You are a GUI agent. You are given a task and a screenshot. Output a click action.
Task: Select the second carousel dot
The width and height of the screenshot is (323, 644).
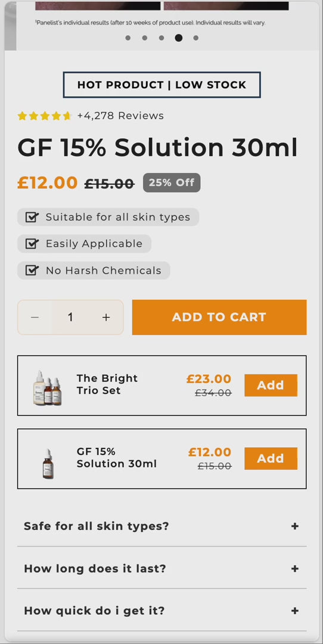tap(144, 38)
